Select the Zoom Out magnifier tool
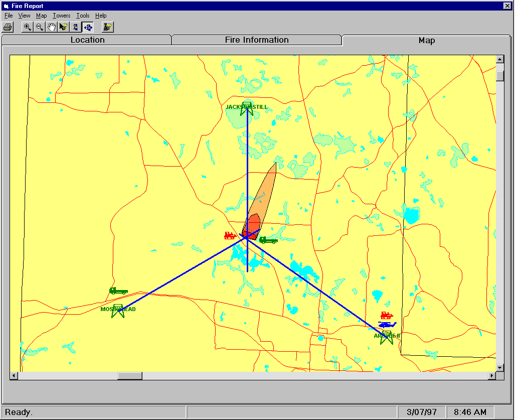This screenshot has height=420, width=515. point(40,27)
